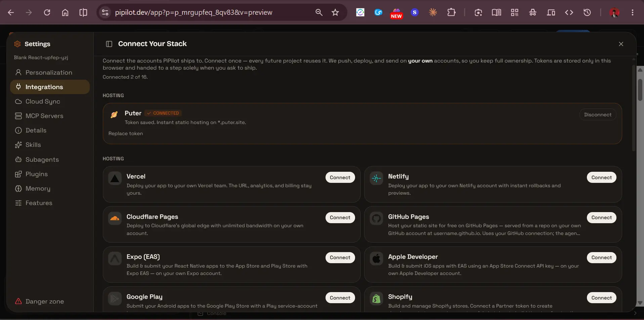Image resolution: width=644 pixels, height=320 pixels.
Task: Open MCP Servers settings
Action: pyautogui.click(x=50, y=116)
